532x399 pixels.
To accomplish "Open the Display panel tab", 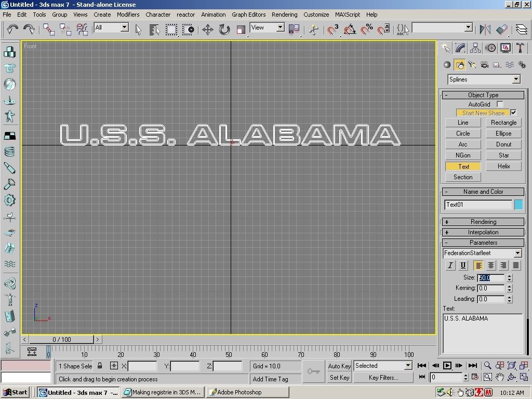I will 505,48.
